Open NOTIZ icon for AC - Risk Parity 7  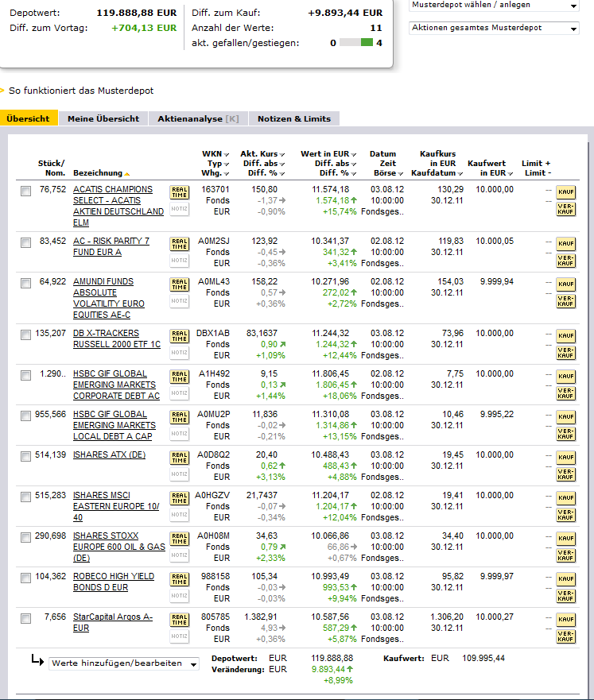179,261
